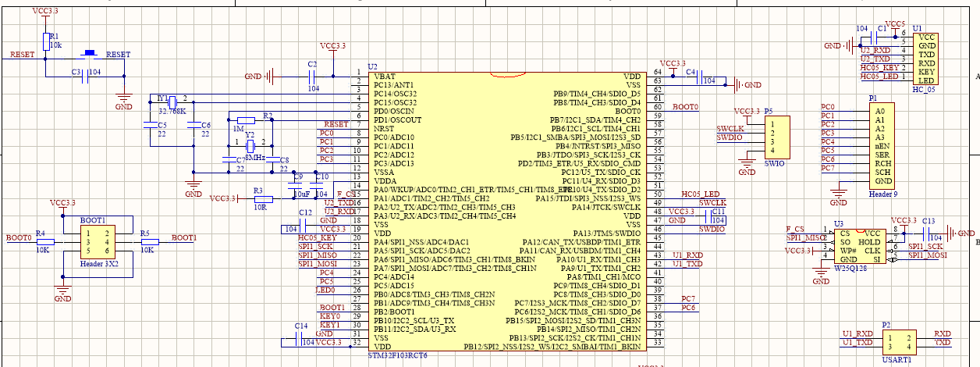Select resistor R1 10k symbol
Screen dimensions: 980x367
[x=45, y=41]
